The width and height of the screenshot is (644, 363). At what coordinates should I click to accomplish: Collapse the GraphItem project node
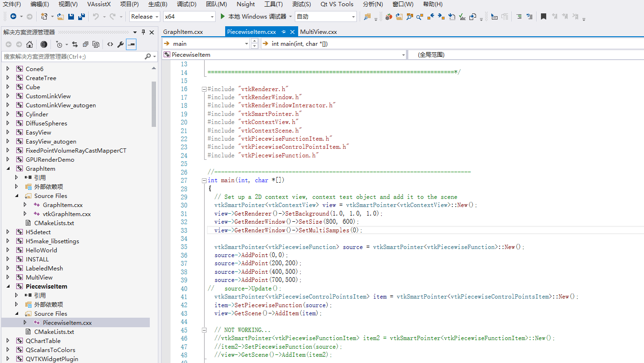(x=8, y=169)
